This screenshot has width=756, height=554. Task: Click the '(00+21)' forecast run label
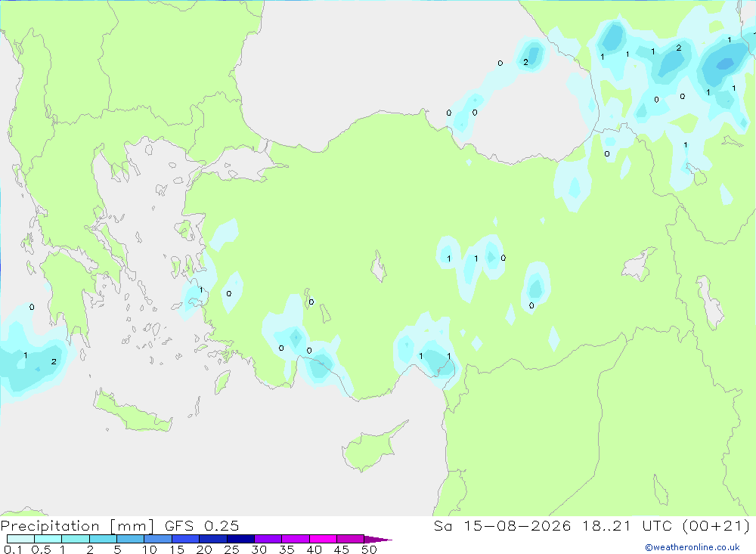(x=717, y=525)
